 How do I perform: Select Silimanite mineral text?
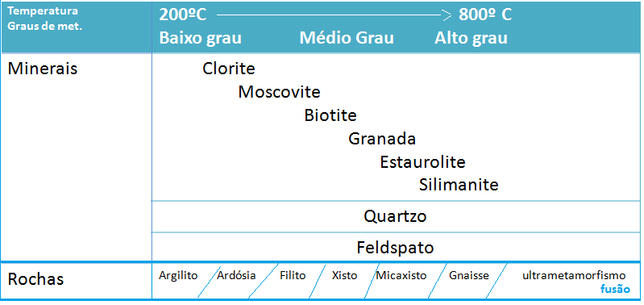[459, 185]
